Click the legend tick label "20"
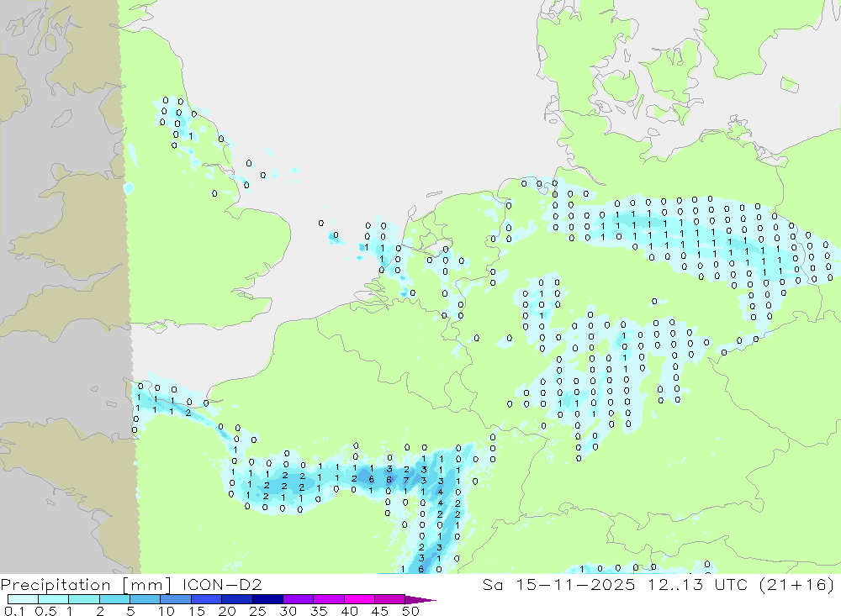841x616 pixels. point(227,611)
